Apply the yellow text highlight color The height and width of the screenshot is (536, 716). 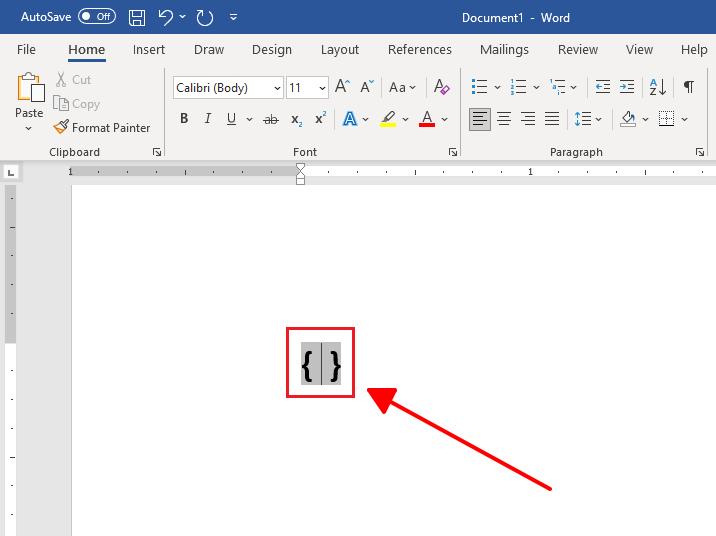388,119
